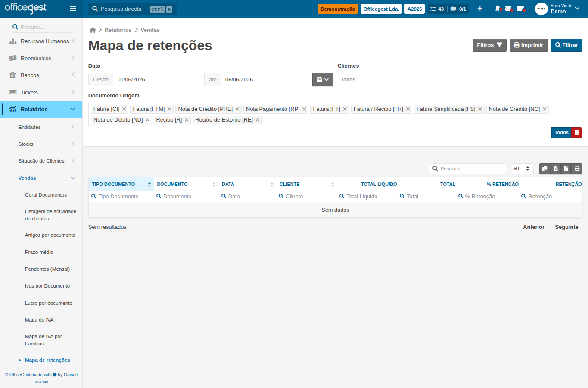Expand Recursos Humanos in the sidebar
The image size is (588, 388).
[x=41, y=41]
